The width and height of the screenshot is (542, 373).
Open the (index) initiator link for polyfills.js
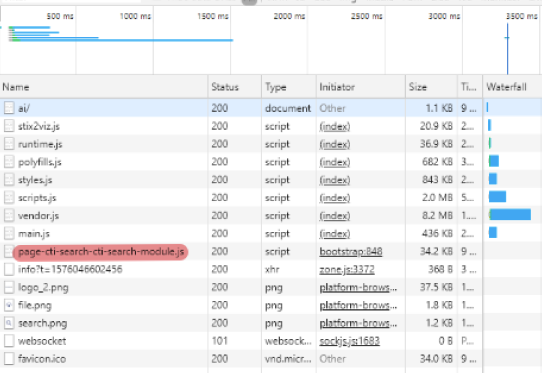coord(335,162)
